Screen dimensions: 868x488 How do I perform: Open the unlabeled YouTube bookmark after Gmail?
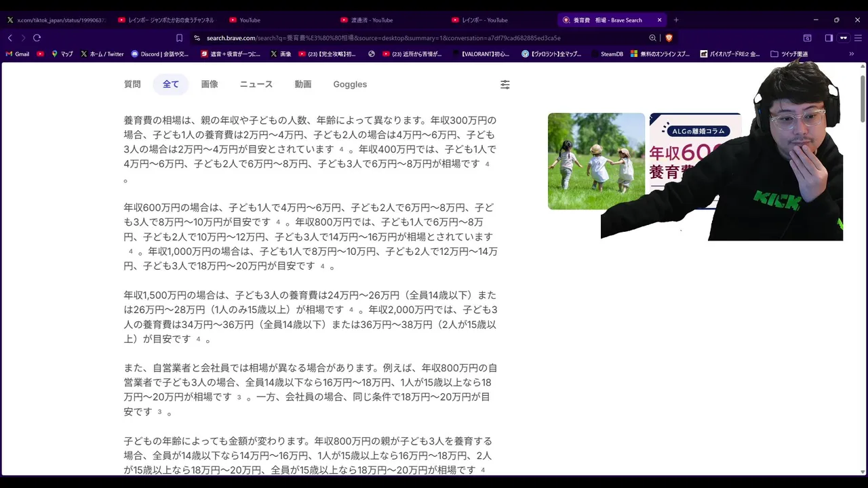pos(41,54)
